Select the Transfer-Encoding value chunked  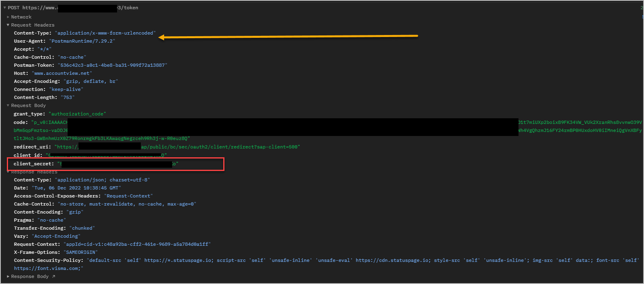[82, 228]
